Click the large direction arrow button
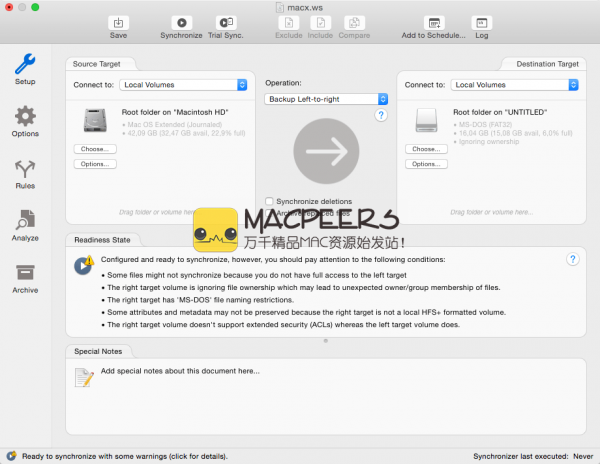Image resolution: width=600 pixels, height=464 pixels. click(326, 151)
